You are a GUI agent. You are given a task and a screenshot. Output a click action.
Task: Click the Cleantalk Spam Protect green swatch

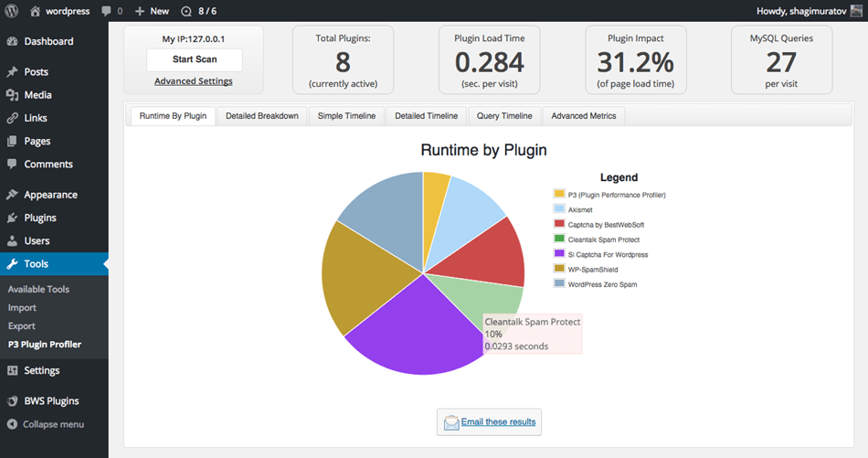point(559,239)
